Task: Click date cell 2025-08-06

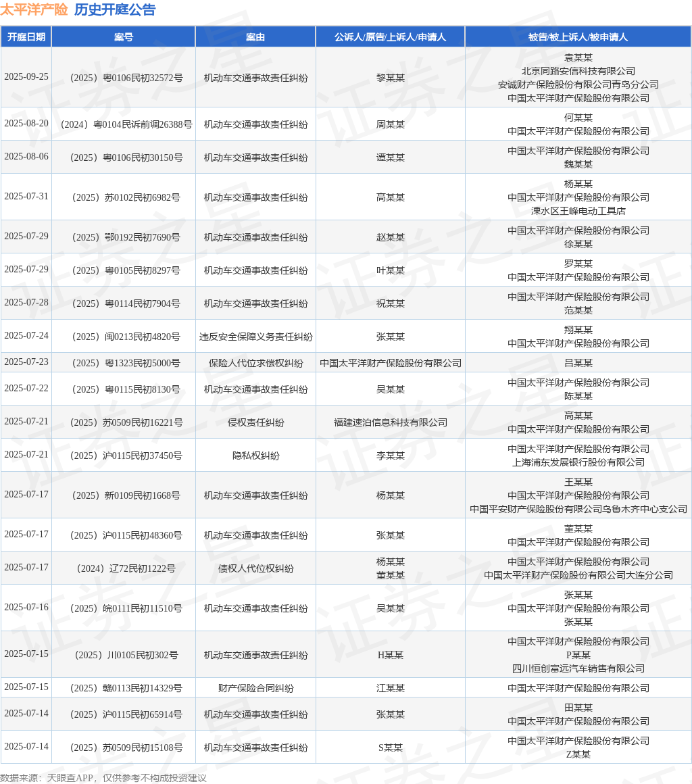Action: point(26,157)
